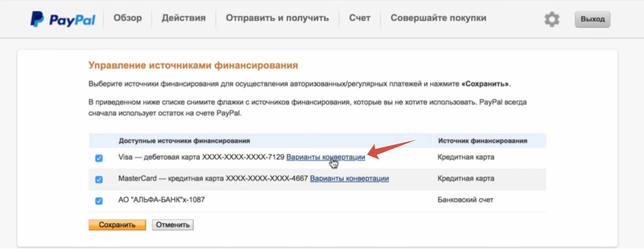Open the Счет menu item

(x=360, y=18)
